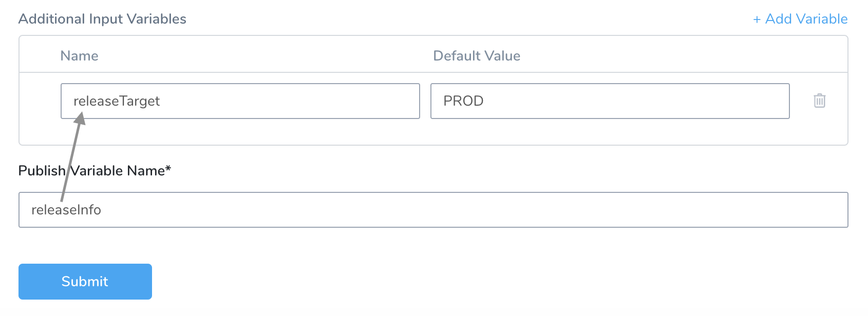Click the word Variable in Add Variable link
Screen dimensions: 868x316
[x=822, y=19]
